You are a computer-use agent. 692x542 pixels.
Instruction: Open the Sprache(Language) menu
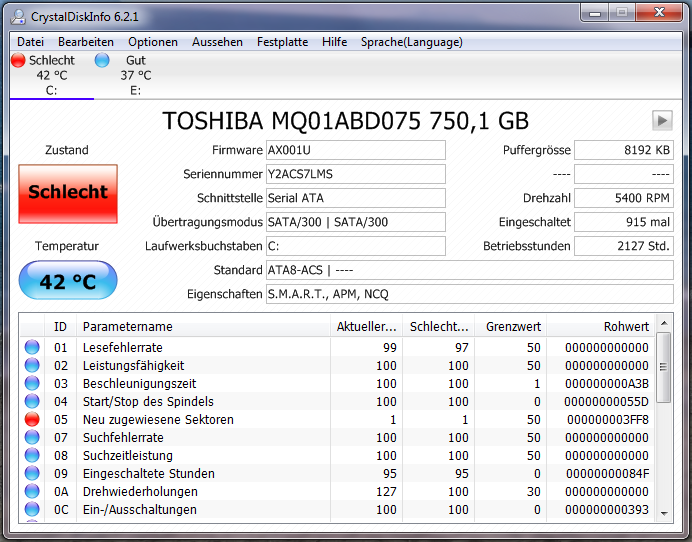tap(412, 42)
